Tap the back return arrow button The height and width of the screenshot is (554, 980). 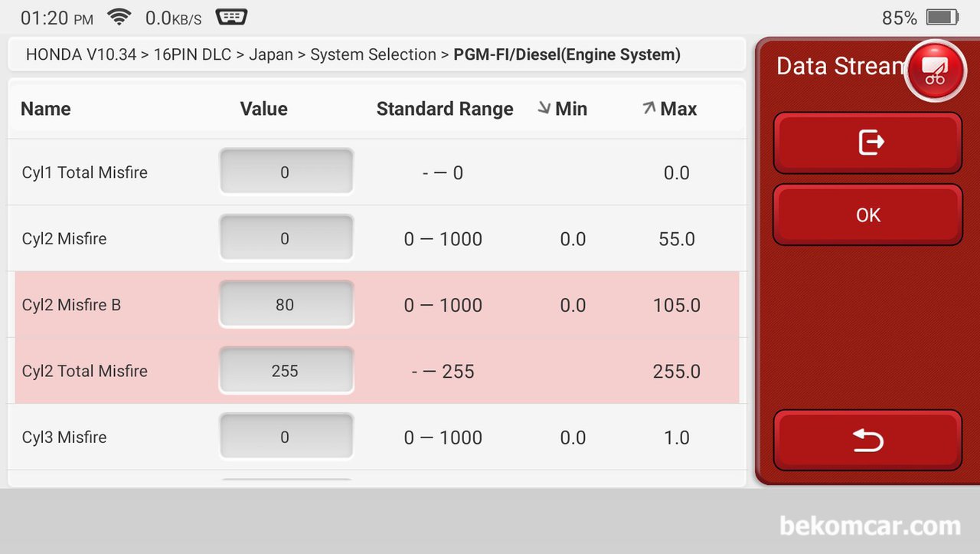[867, 440]
